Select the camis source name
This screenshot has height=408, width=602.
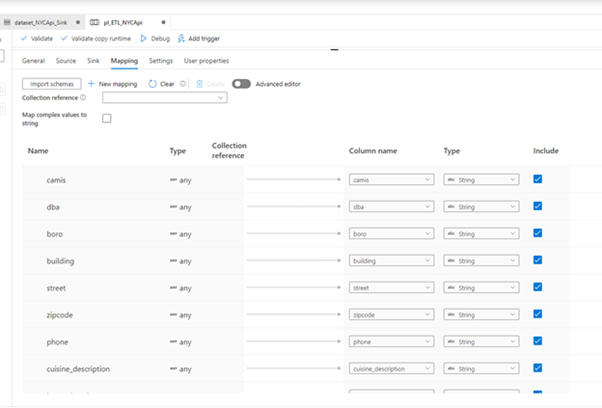56,180
